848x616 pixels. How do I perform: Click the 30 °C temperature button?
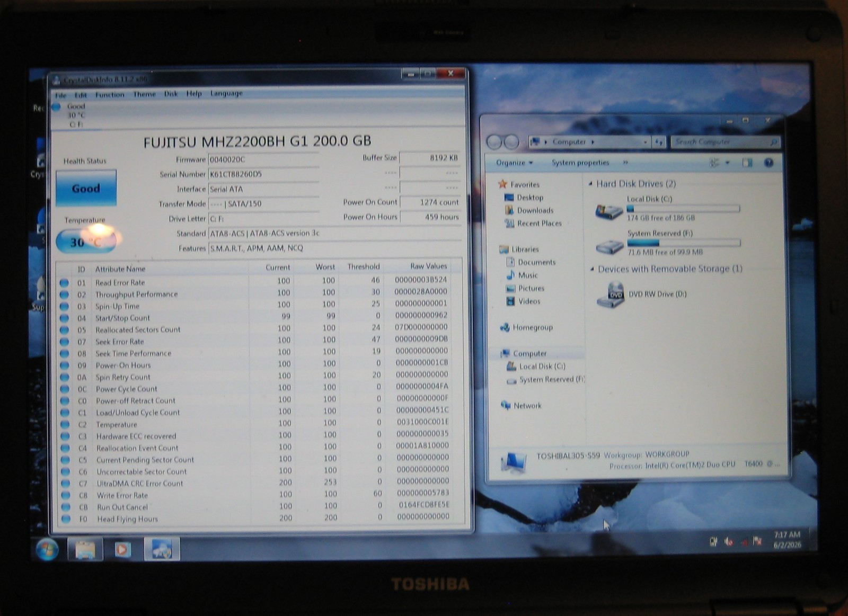[86, 242]
